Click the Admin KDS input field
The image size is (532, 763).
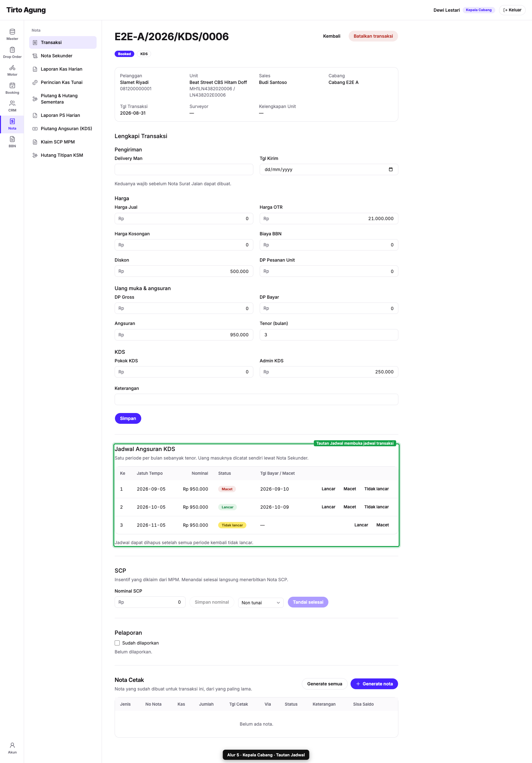point(329,372)
